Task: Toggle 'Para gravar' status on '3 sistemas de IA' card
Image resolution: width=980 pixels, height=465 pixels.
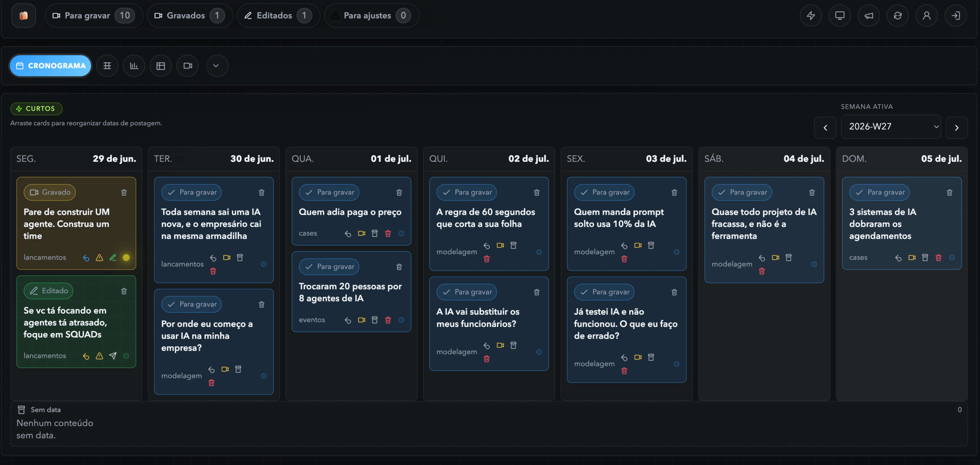Action: 879,192
